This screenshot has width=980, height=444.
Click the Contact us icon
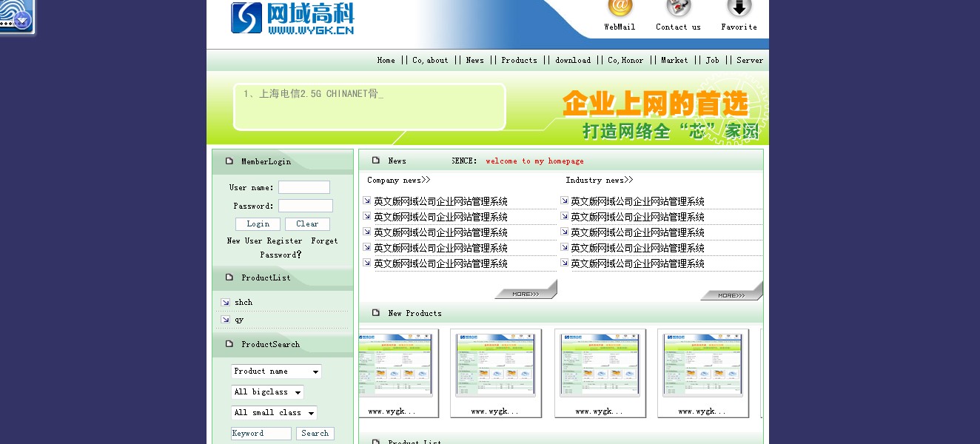click(678, 7)
